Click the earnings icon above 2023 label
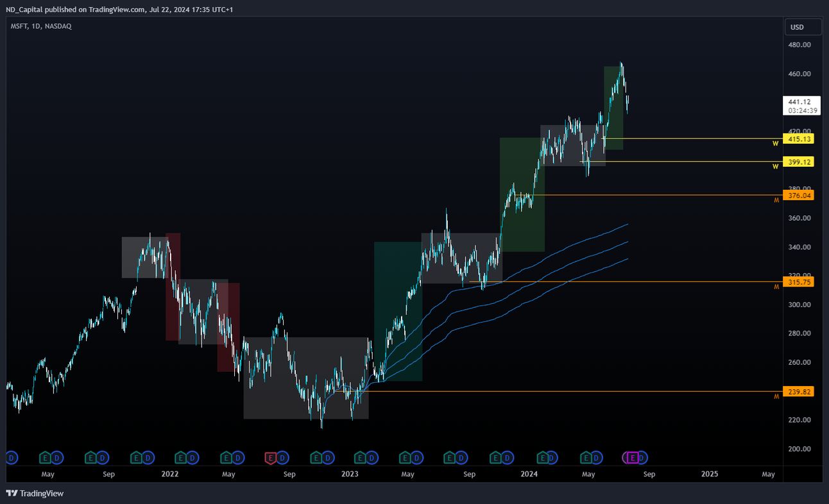Screen dimensions: 829x504 click(x=361, y=457)
